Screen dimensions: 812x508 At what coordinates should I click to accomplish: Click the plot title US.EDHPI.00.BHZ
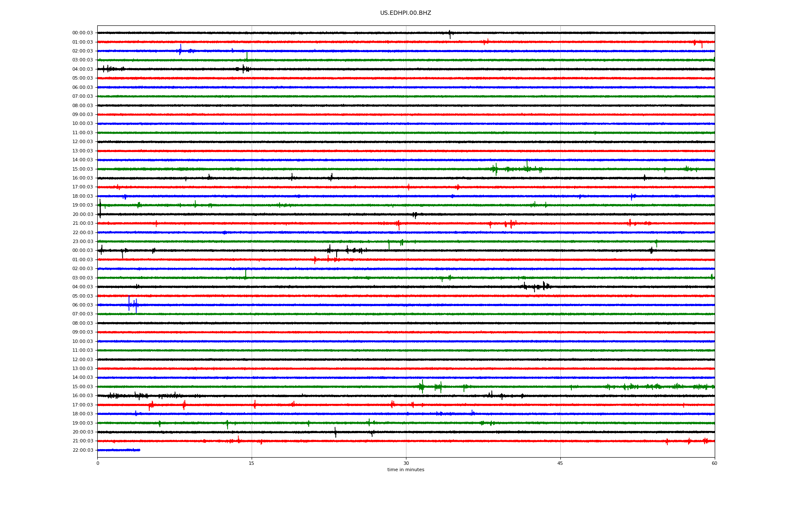(406, 13)
